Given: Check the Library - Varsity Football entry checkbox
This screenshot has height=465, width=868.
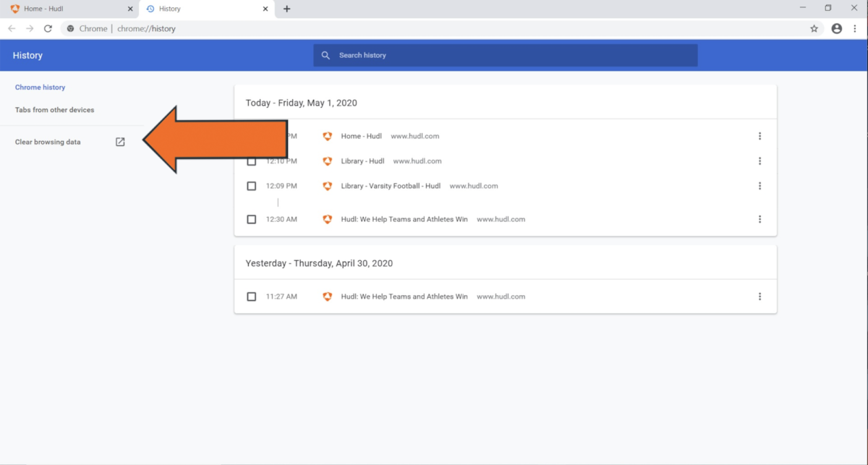Looking at the screenshot, I should pos(252,186).
